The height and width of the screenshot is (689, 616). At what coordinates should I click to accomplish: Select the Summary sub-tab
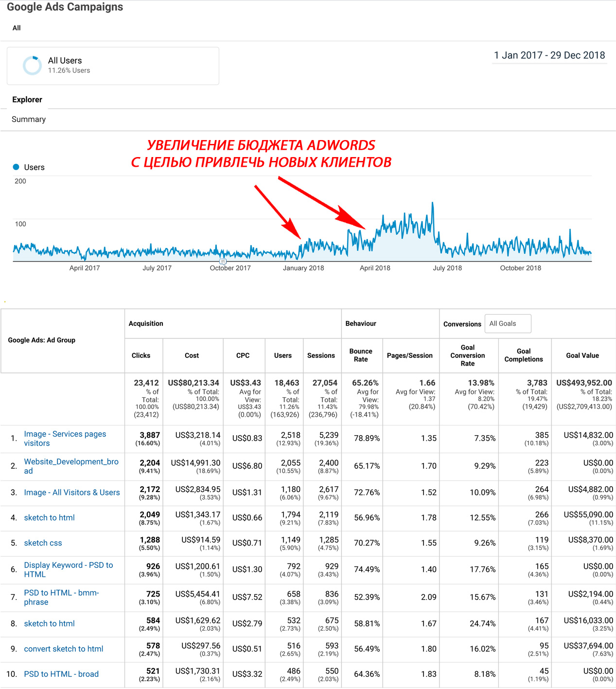pos(29,119)
